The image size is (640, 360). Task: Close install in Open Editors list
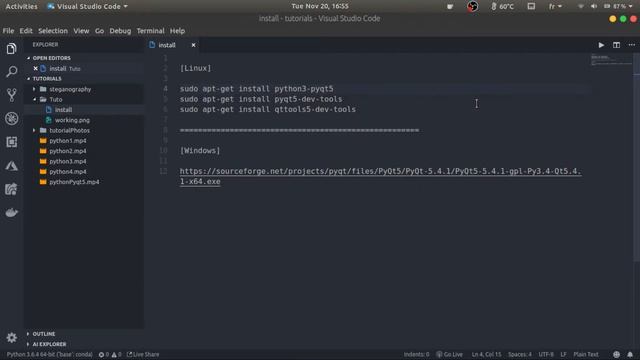36,69
